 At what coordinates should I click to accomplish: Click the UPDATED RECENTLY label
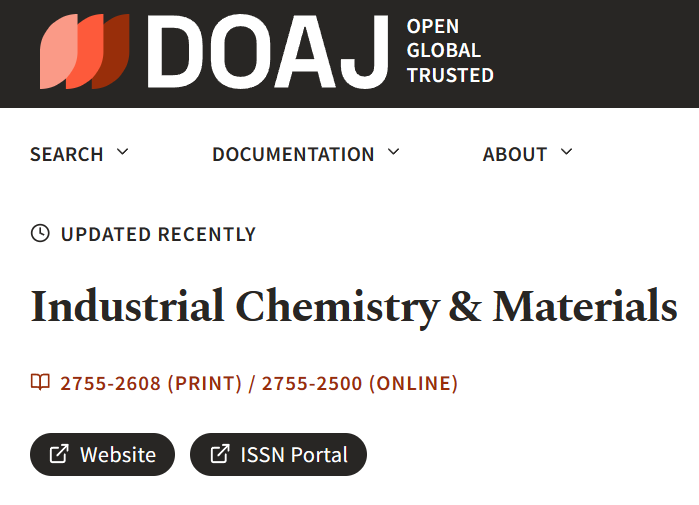click(x=158, y=234)
